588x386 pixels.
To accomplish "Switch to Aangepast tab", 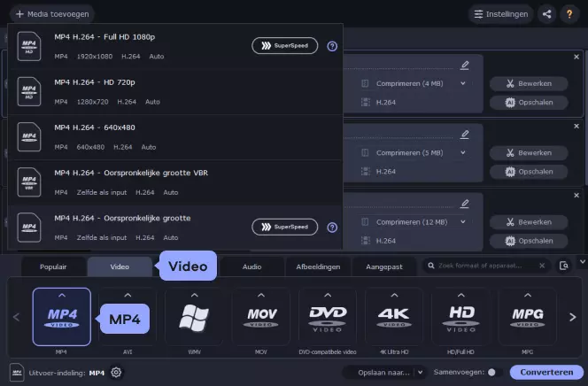I will point(384,266).
